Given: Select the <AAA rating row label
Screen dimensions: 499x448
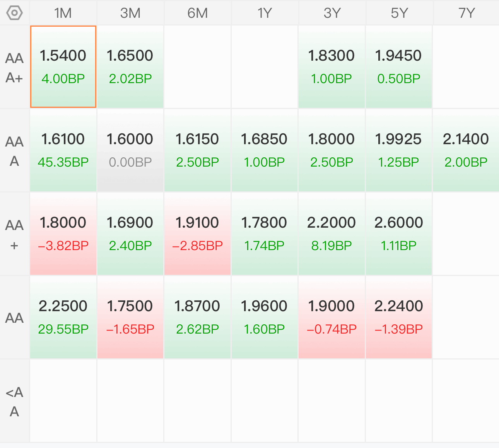Looking at the screenshot, I should coord(14,401).
